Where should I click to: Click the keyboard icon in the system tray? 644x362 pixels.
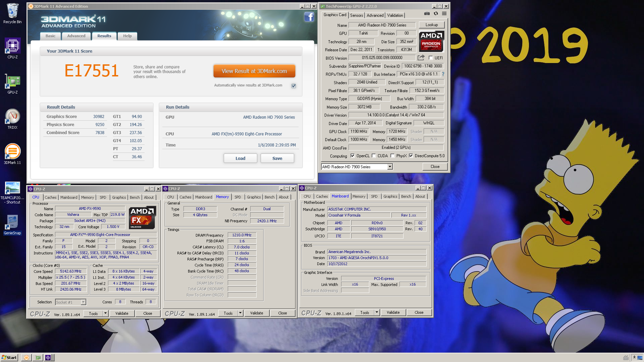point(626,358)
